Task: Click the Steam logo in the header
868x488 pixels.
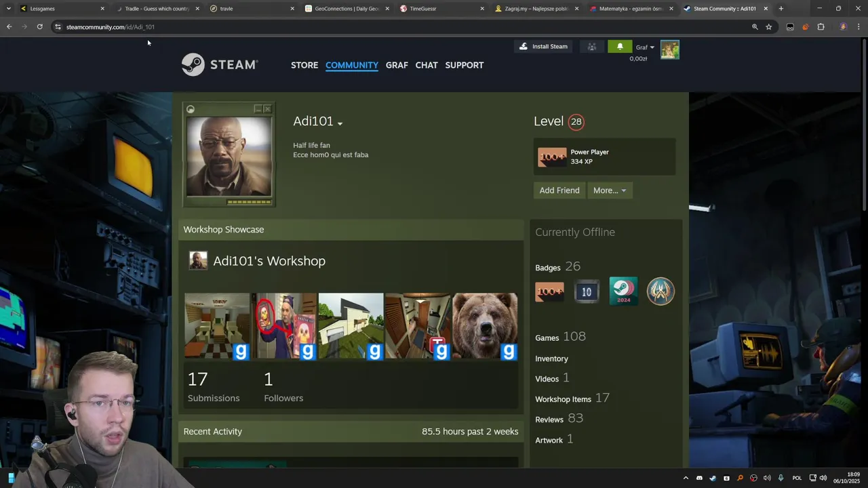Action: pos(220,64)
